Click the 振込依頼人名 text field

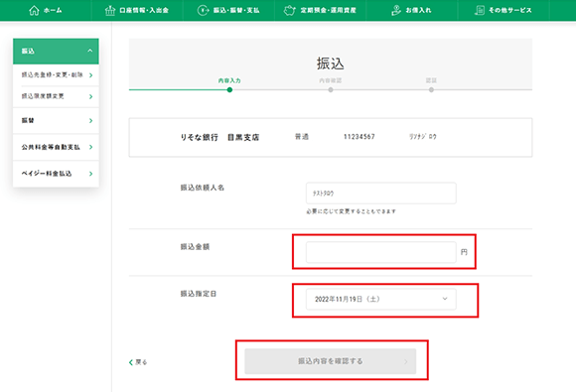point(381,194)
